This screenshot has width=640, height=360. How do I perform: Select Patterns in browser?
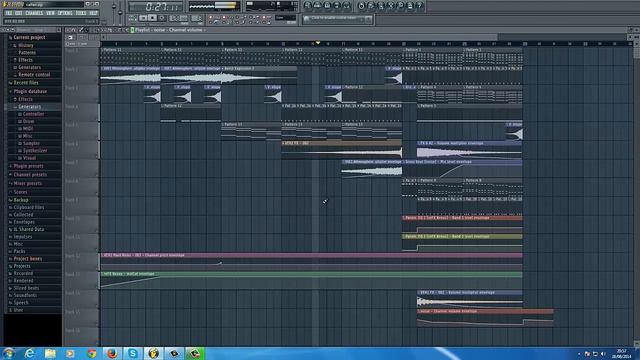click(x=27, y=53)
